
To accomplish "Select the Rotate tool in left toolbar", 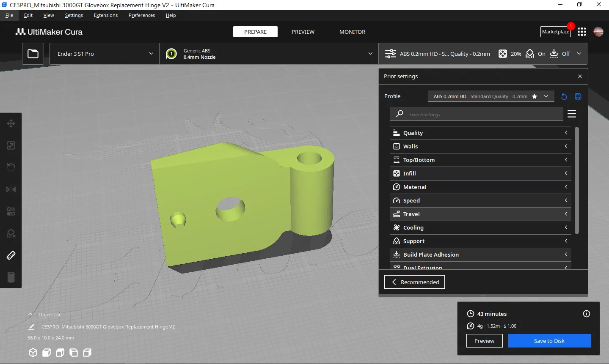I will tap(11, 167).
